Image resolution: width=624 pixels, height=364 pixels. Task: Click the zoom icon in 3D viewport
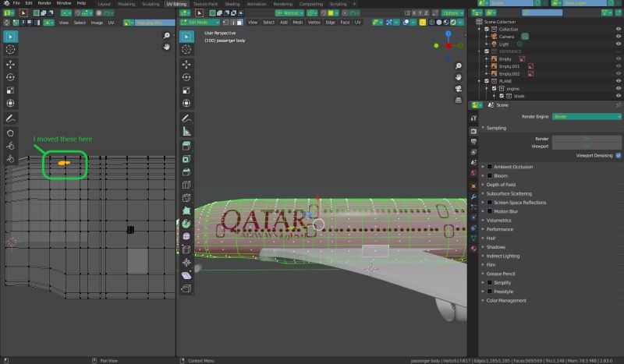point(459,66)
